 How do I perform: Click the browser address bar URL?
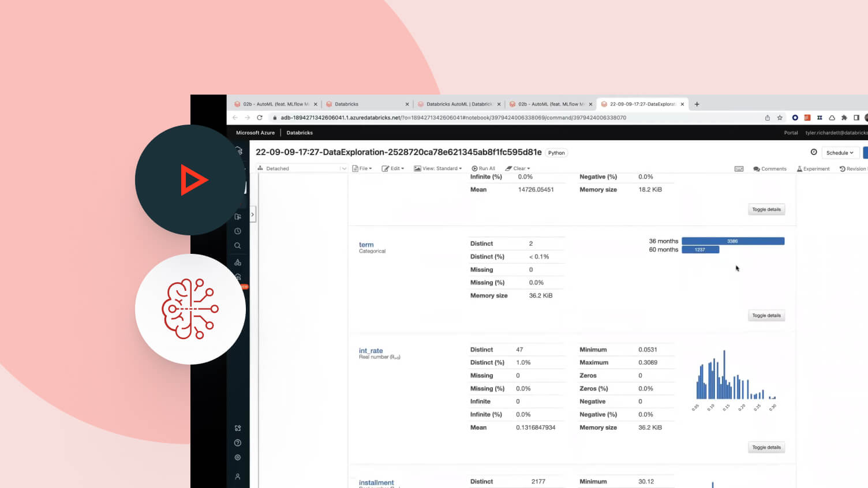click(x=454, y=118)
